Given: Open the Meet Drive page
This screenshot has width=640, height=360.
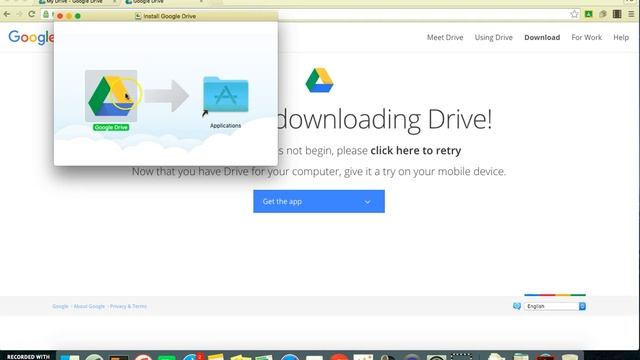Looking at the screenshot, I should click(x=445, y=37).
